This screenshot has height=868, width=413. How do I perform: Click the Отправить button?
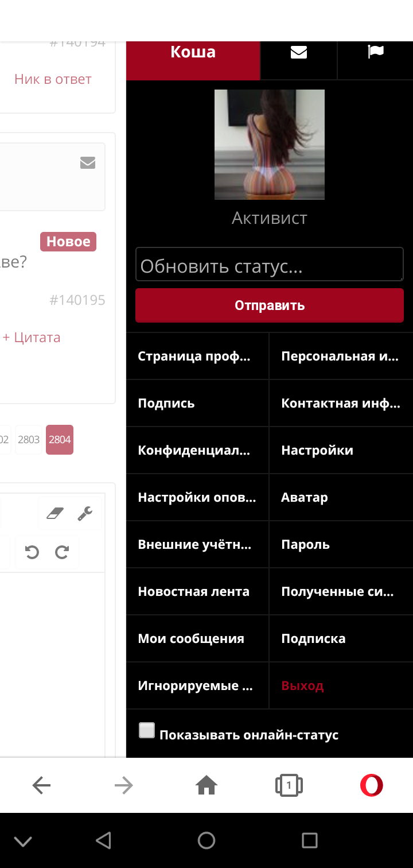tap(270, 305)
